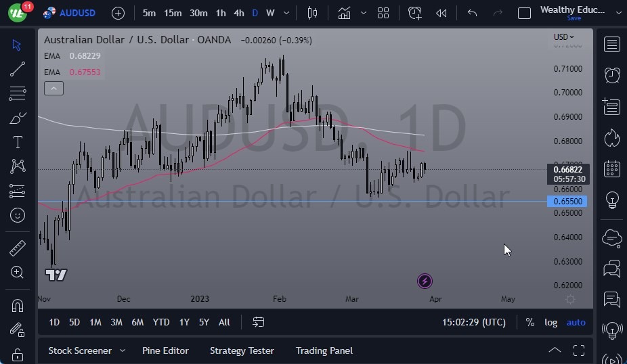Collapse the indicator legend chevron
The image size is (627, 364).
tap(53, 88)
